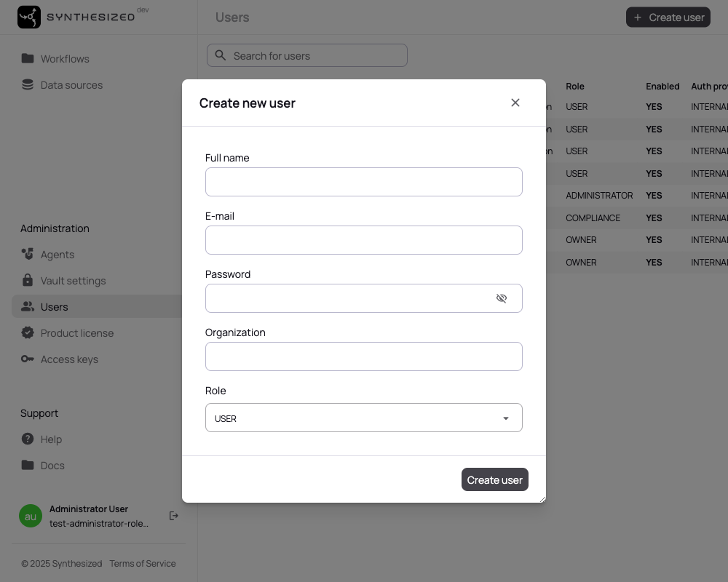Expand the Role dropdown arrow
Screen dimensions: 728x582
pyautogui.click(x=506, y=418)
